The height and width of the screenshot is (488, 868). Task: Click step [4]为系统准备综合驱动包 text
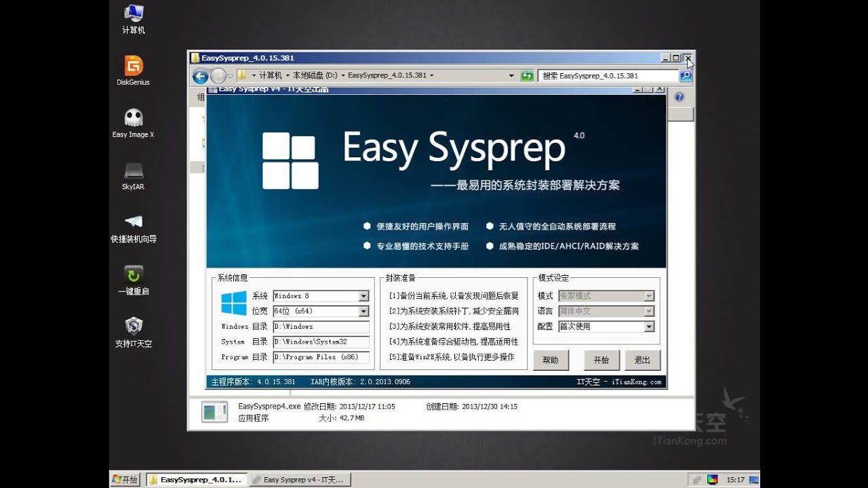[454, 342]
